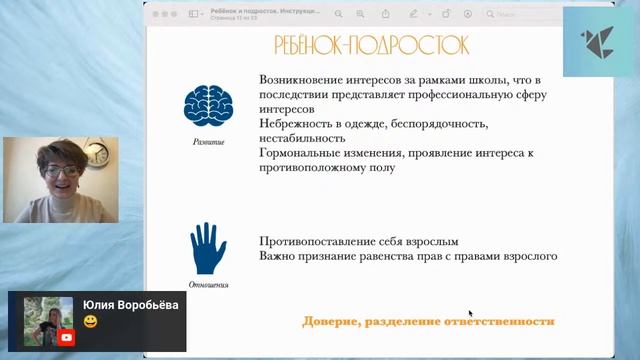640x360 pixels.
Task: Click the name Юлия Воробьёва
Action: 131,305
